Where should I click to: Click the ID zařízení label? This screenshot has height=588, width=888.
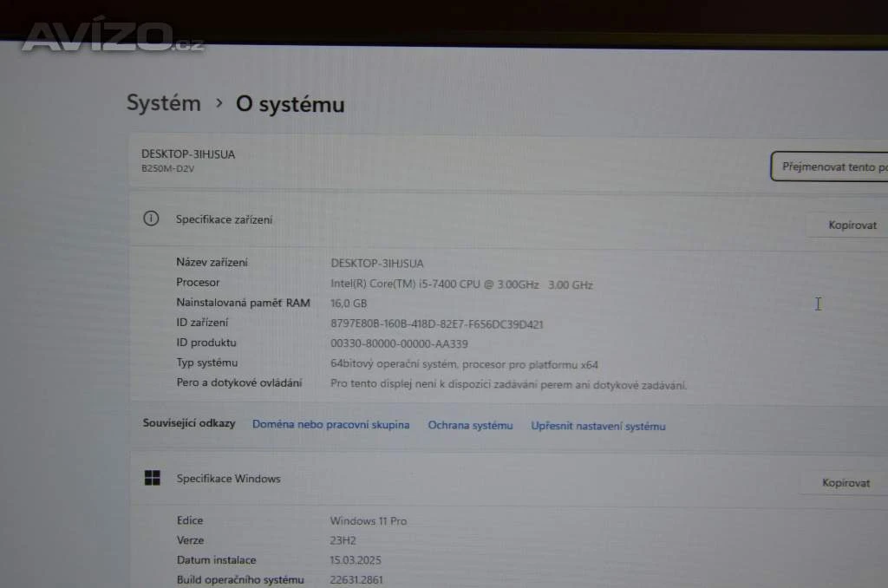click(x=201, y=323)
